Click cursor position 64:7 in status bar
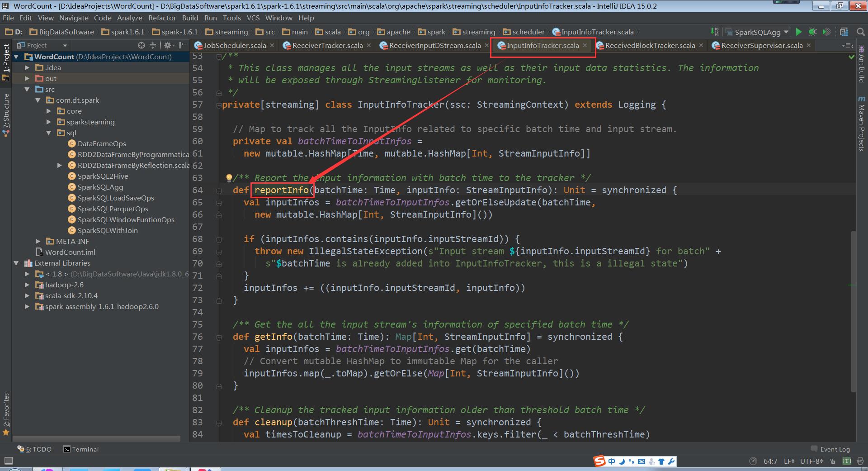 click(x=770, y=461)
